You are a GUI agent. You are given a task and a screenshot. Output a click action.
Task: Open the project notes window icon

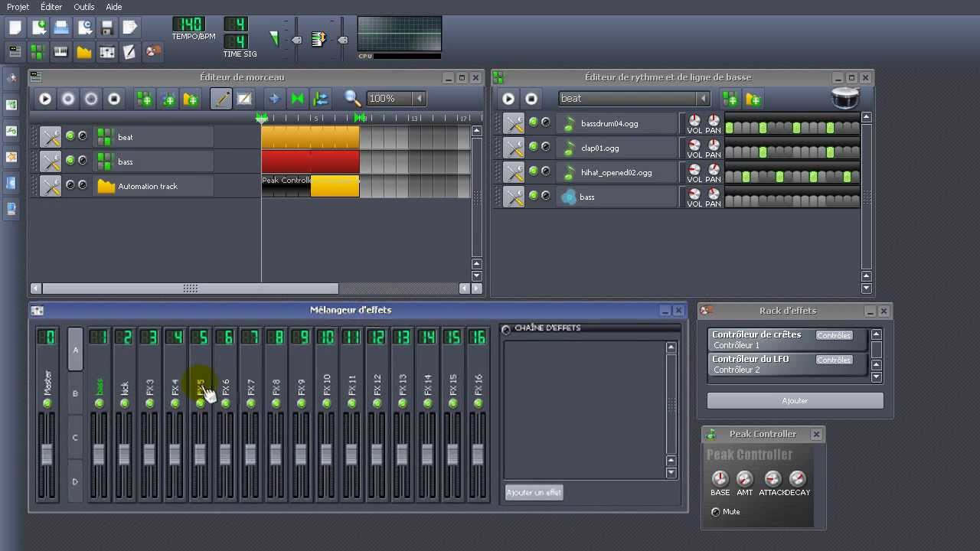pos(130,52)
